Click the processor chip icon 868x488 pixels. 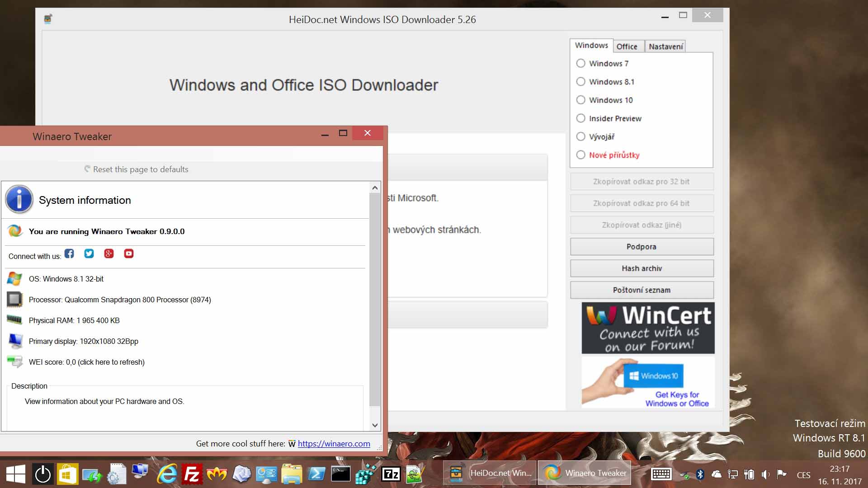pyautogui.click(x=14, y=299)
